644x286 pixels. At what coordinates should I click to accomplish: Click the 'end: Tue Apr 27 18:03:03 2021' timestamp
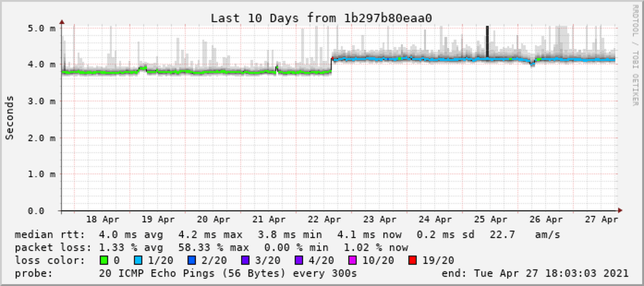tap(535, 273)
